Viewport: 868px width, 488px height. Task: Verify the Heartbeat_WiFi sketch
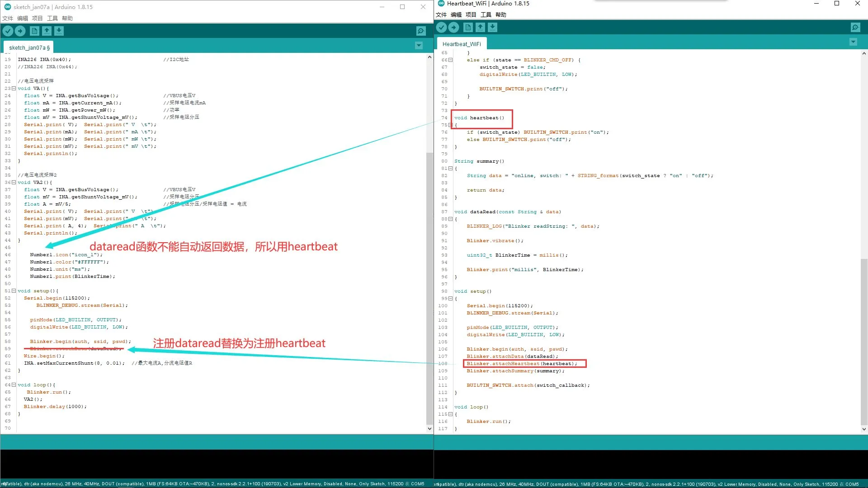click(441, 28)
